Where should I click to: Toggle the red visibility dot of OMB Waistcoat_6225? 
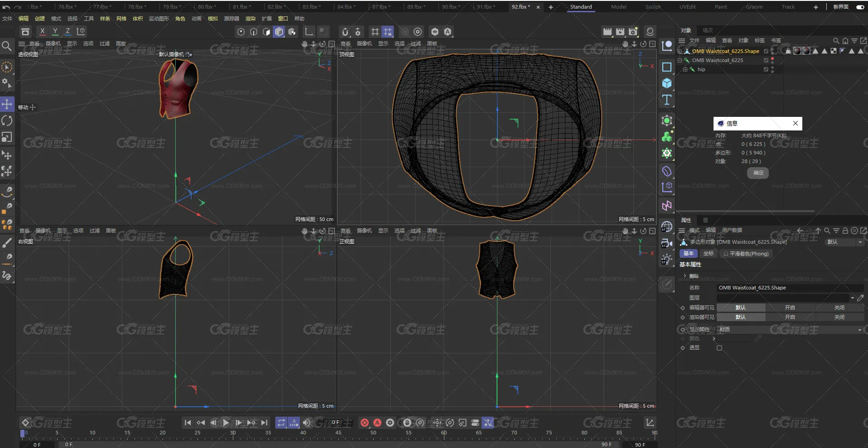point(772,58)
